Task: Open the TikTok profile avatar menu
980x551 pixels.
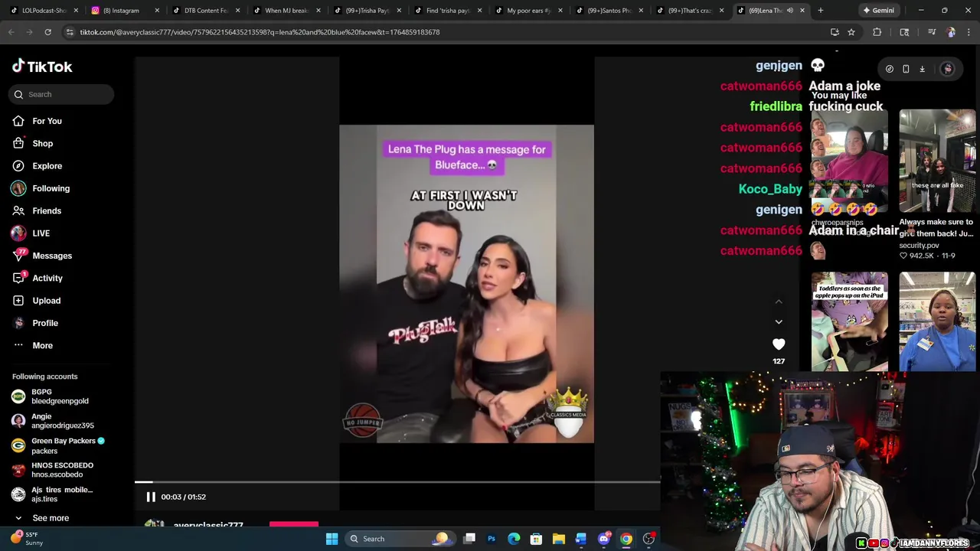Action: click(948, 69)
